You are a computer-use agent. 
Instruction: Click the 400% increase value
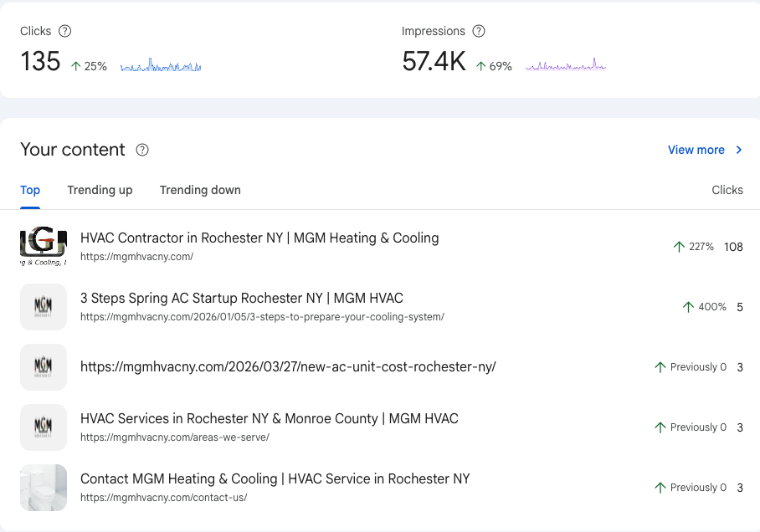(712, 307)
